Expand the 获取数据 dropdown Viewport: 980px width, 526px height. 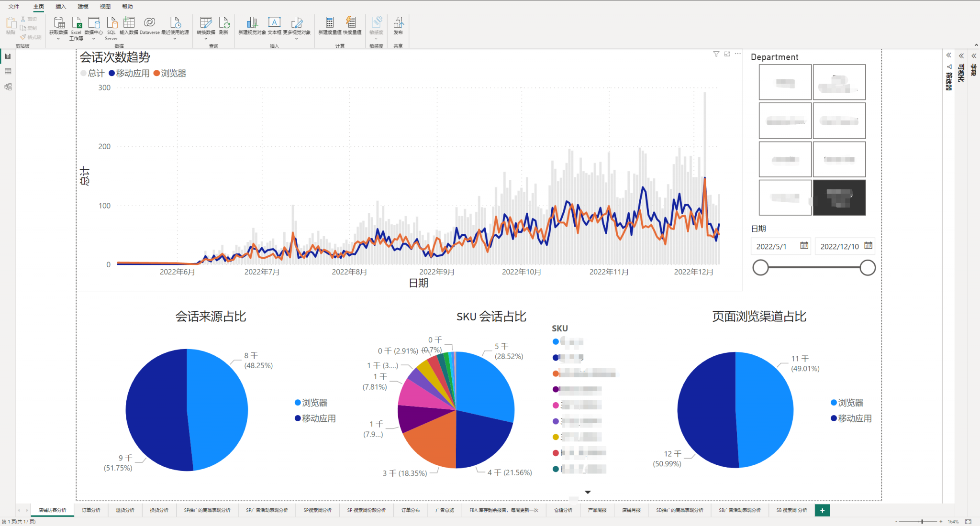pos(58,38)
